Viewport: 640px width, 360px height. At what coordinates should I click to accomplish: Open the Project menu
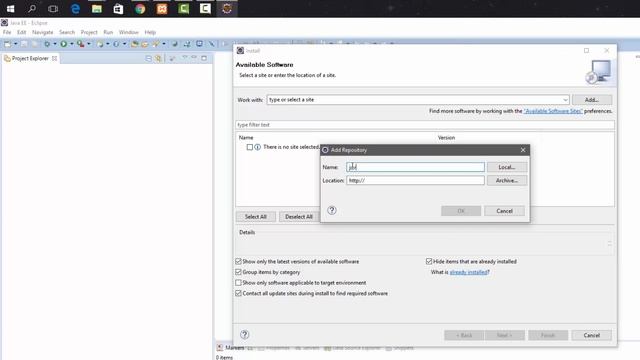click(x=89, y=32)
